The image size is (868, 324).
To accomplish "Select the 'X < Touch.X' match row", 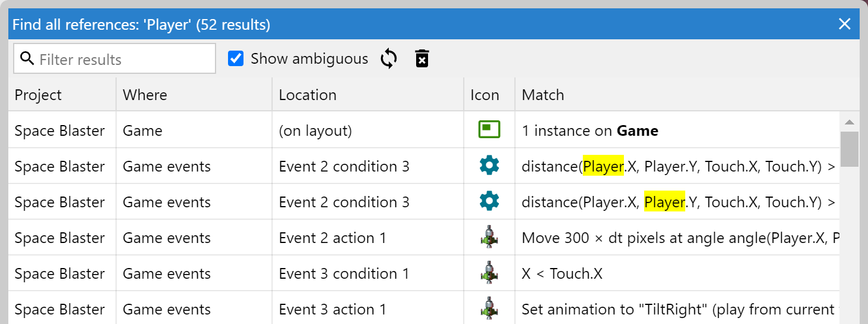I will (562, 274).
